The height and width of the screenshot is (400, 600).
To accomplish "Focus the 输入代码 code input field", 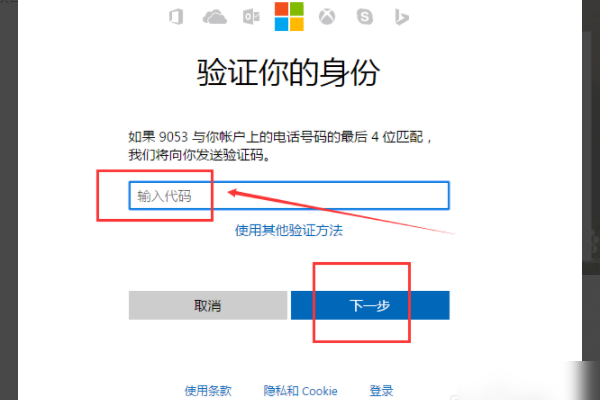I will tap(289, 196).
